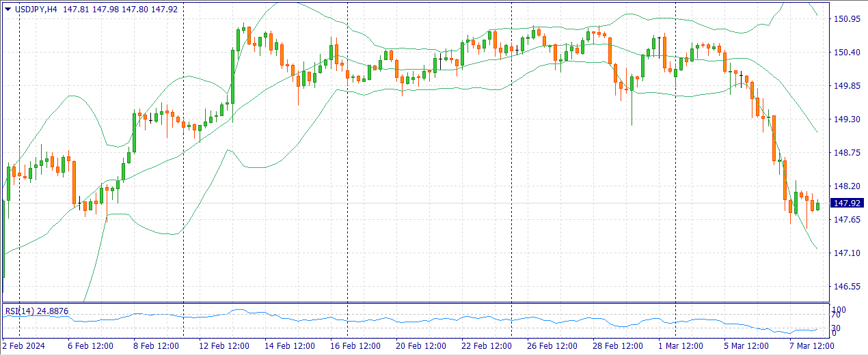Select the 20 Feb 12:00 time label

[421, 346]
